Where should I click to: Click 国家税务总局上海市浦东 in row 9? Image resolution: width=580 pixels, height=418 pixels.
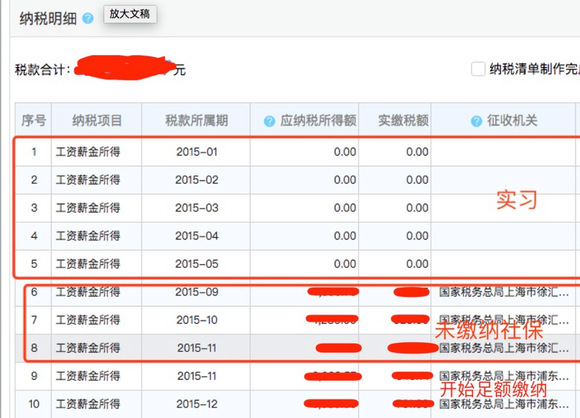(504, 376)
